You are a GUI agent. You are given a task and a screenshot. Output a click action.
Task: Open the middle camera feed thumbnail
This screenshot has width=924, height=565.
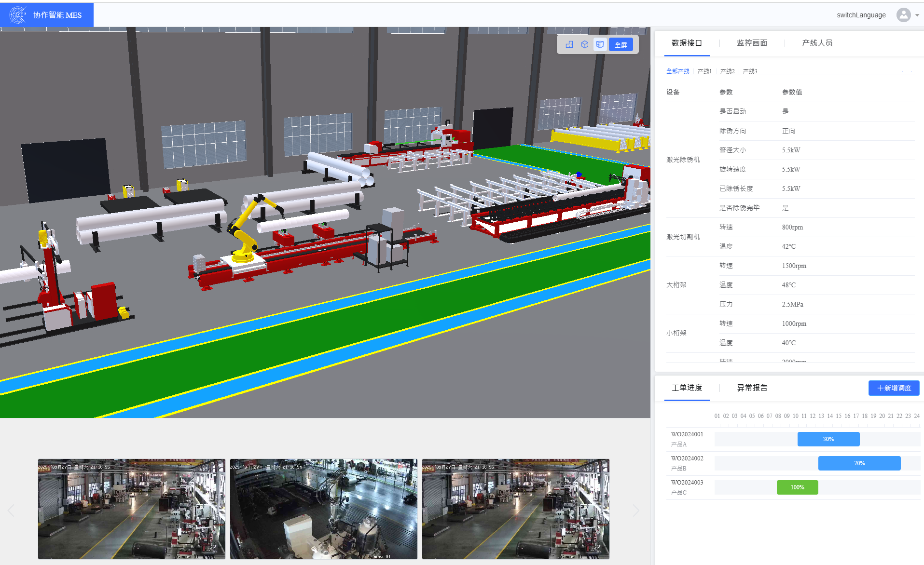(323, 509)
